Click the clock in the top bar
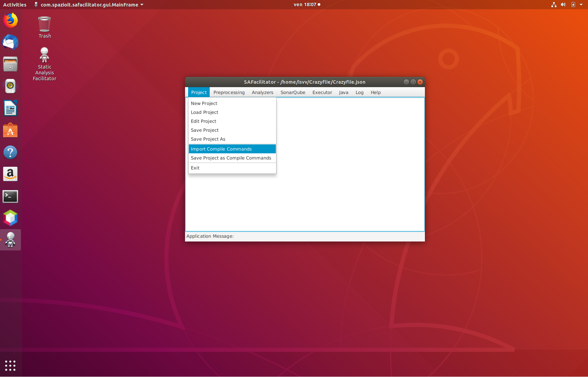 (x=305, y=4)
